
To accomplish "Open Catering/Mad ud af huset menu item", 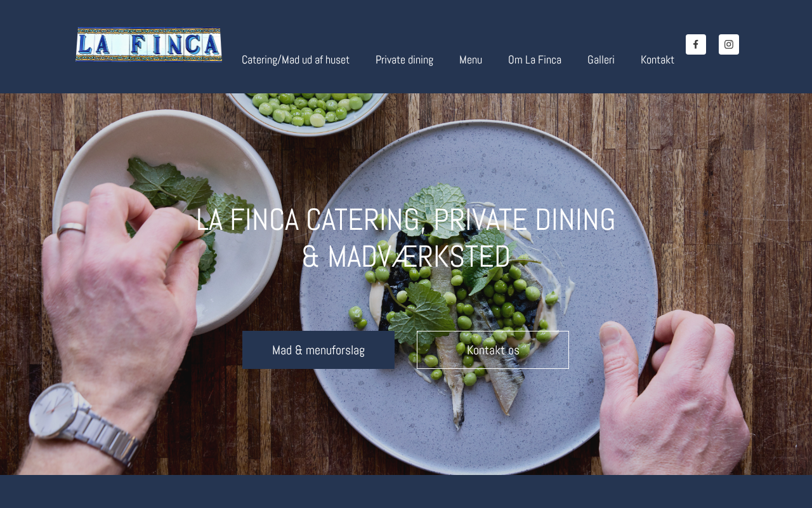I will 296,60.
